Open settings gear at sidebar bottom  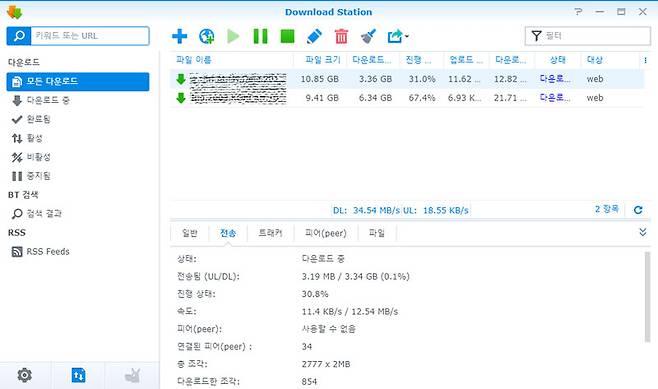(x=25, y=375)
